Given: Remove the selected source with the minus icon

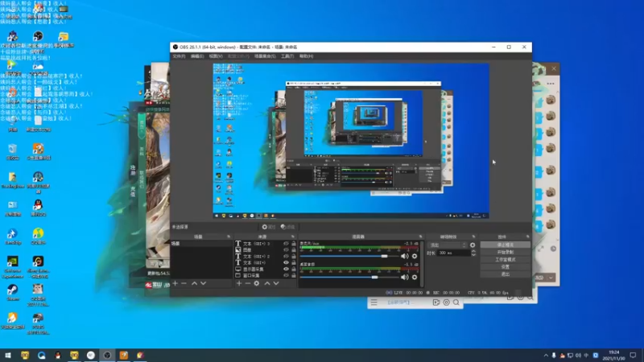Looking at the screenshot, I should pos(248,283).
